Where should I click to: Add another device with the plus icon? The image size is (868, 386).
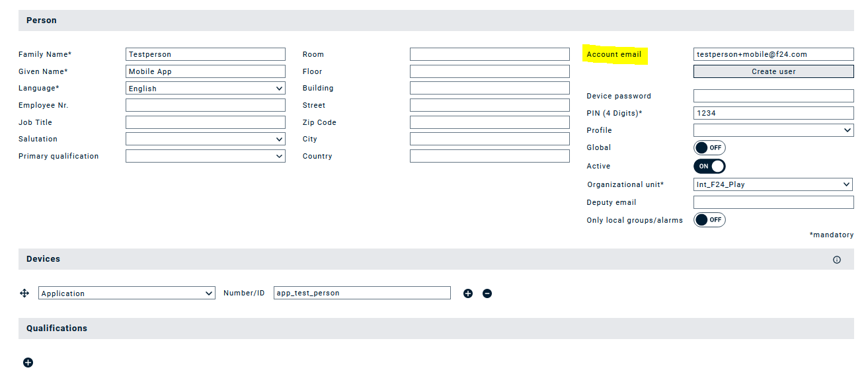pyautogui.click(x=468, y=293)
